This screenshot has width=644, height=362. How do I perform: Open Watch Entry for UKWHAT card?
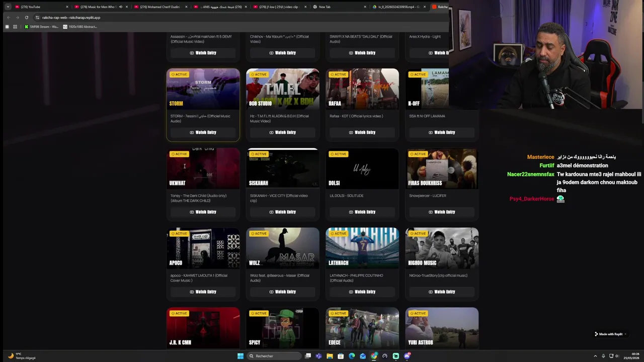pos(203,212)
